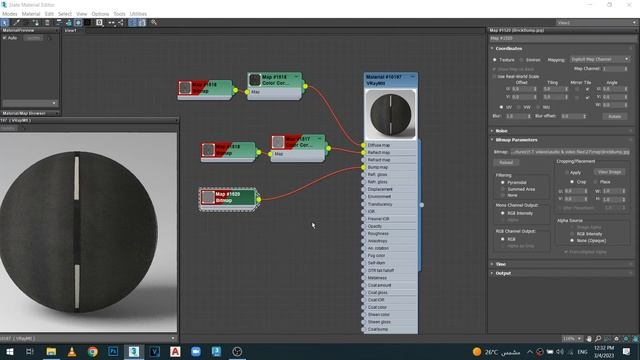The image size is (640, 360).
Task: Select the Environ radio button
Action: [521, 60]
